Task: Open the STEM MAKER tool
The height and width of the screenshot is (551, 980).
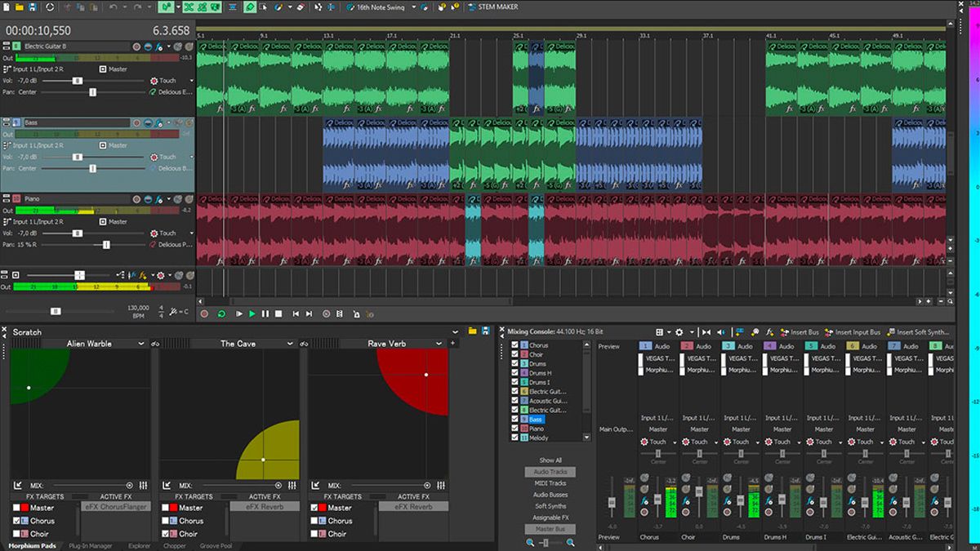Action: 492,7
